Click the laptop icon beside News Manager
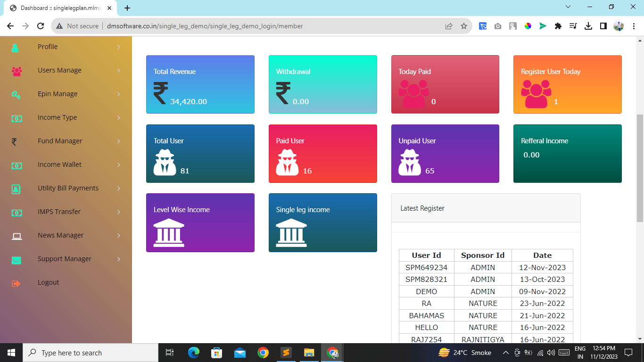The image size is (644, 362). pyautogui.click(x=17, y=236)
